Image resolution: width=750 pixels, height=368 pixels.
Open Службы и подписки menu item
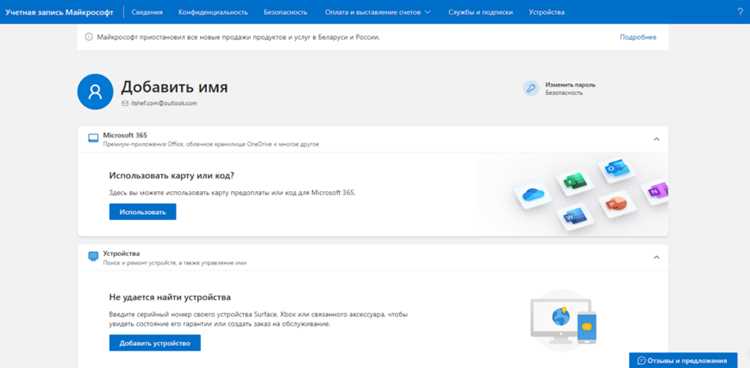[x=481, y=12]
